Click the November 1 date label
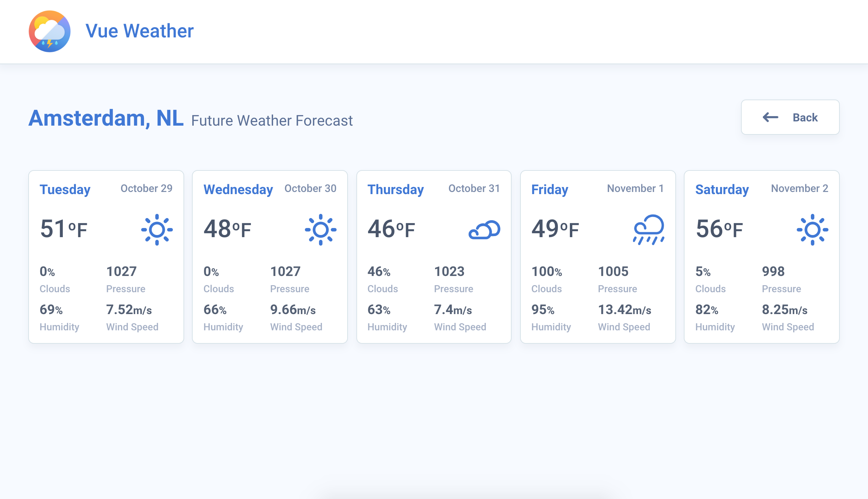Viewport: 868px width, 499px height. pos(635,188)
